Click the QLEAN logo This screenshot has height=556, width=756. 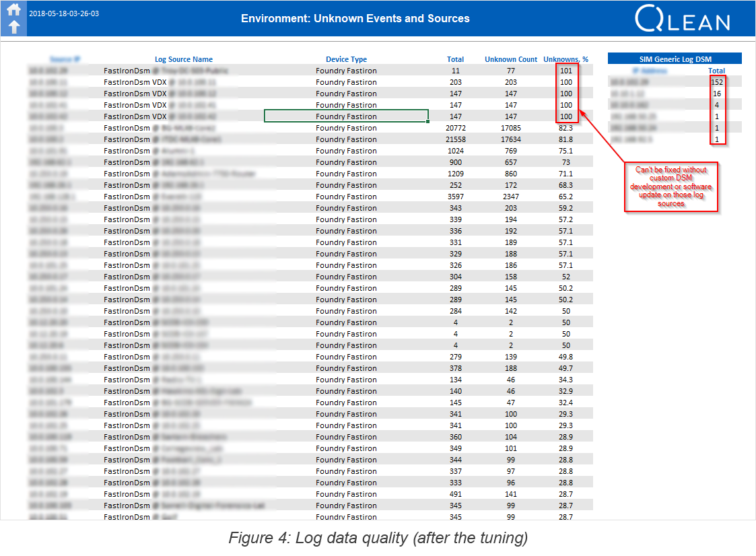[x=683, y=19]
